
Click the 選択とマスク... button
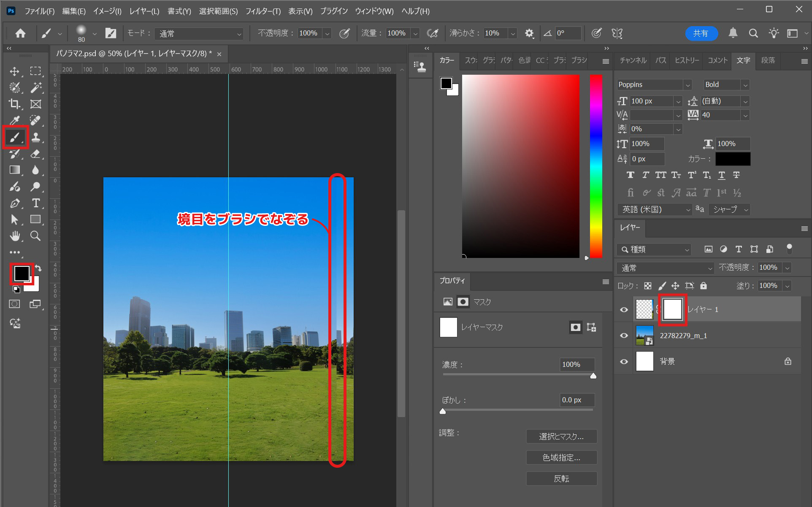pyautogui.click(x=561, y=437)
